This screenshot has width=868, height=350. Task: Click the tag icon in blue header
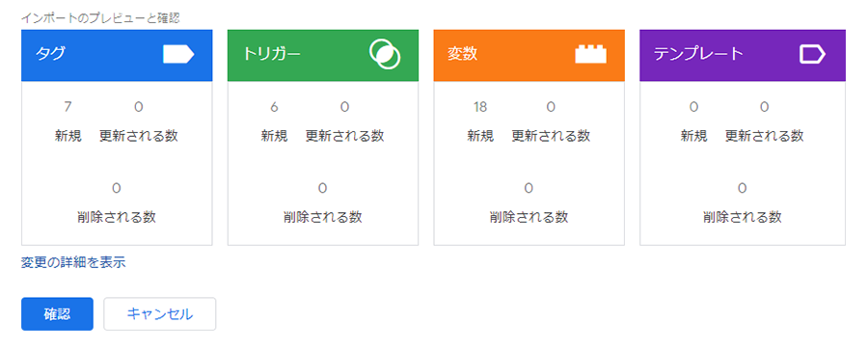click(178, 54)
